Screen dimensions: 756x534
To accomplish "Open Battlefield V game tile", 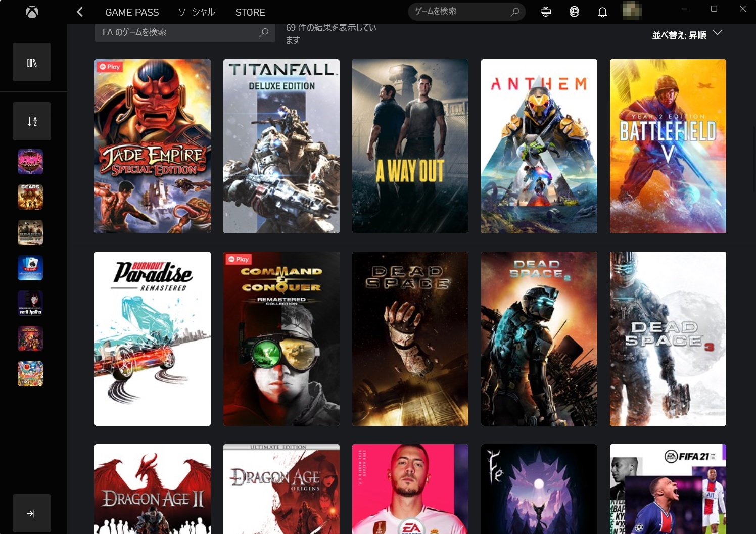I will [x=668, y=146].
